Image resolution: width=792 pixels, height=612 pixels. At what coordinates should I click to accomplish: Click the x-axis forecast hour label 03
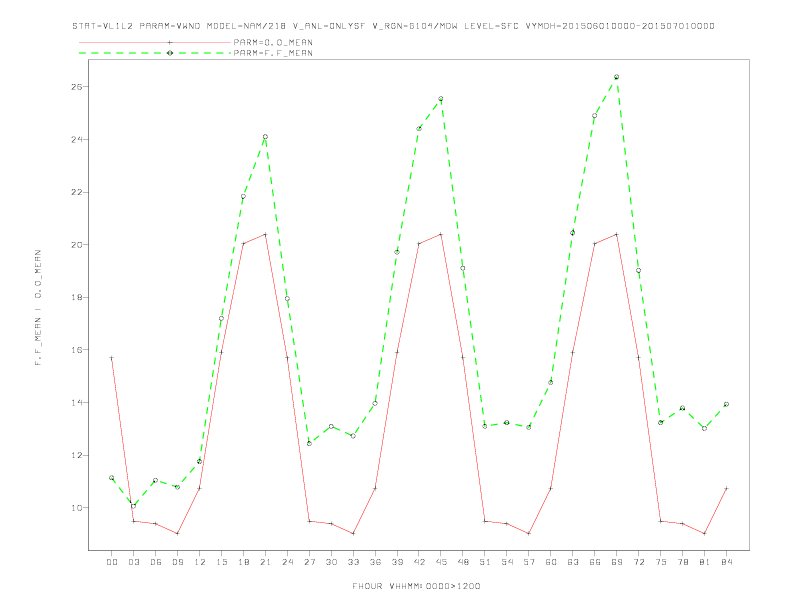[134, 562]
